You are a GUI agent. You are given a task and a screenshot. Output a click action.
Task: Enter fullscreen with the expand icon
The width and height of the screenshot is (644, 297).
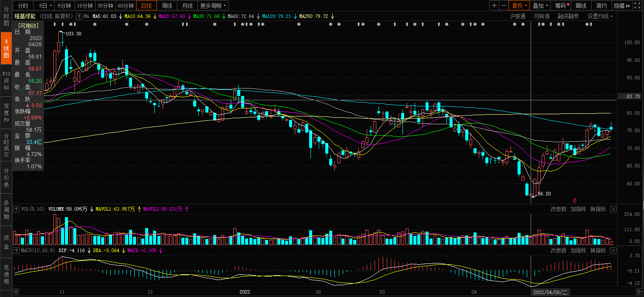click(x=639, y=6)
